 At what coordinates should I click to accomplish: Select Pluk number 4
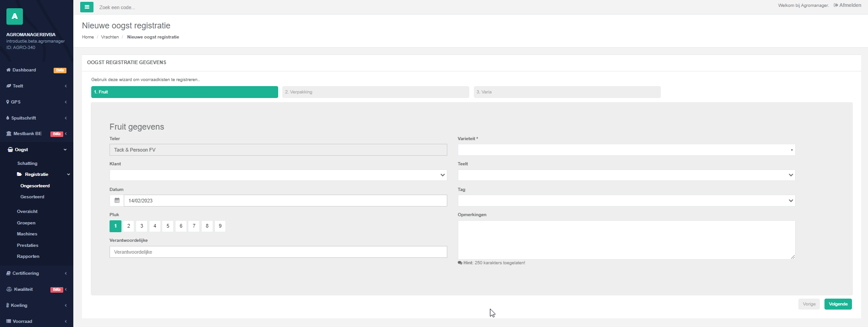pyautogui.click(x=155, y=226)
